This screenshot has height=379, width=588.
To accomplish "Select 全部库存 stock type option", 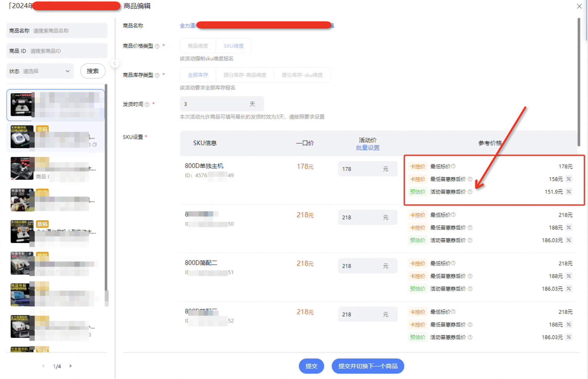I will tap(198, 75).
